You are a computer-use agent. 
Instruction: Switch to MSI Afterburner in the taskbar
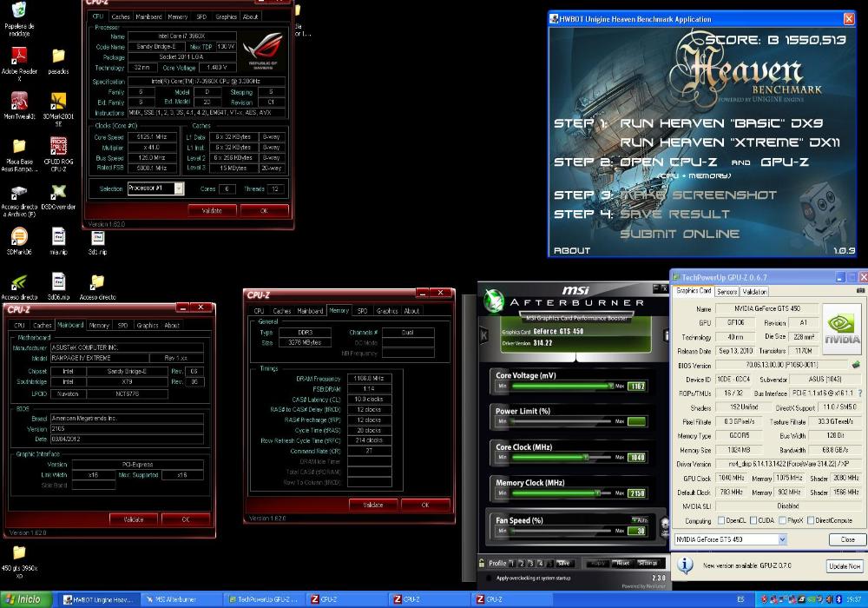180,599
